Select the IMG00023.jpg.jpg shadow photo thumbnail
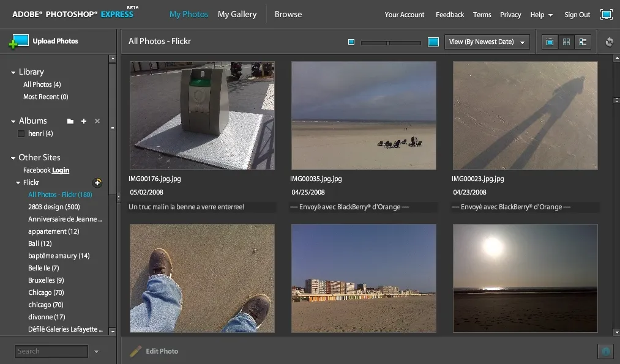This screenshot has width=620, height=364. click(x=525, y=116)
